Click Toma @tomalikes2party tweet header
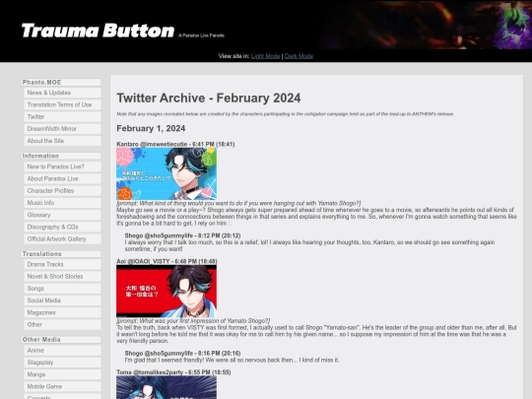Image resolution: width=532 pixels, height=399 pixels. (x=173, y=372)
